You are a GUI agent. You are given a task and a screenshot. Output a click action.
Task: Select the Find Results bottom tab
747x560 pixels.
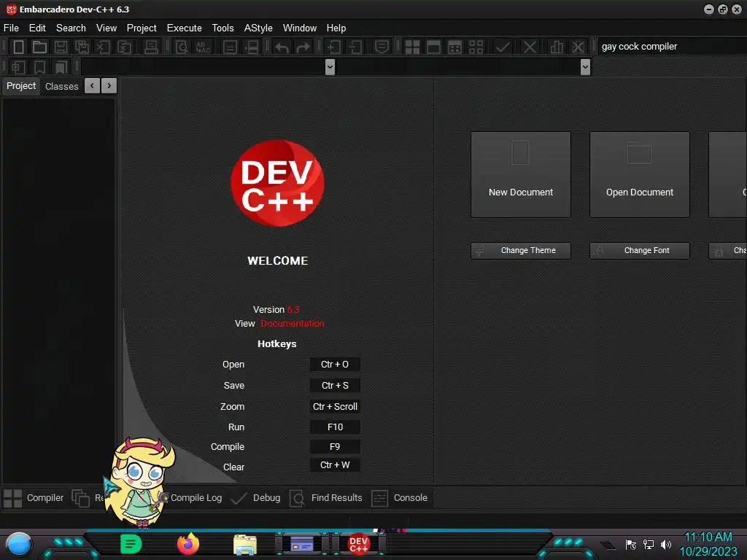coord(326,498)
